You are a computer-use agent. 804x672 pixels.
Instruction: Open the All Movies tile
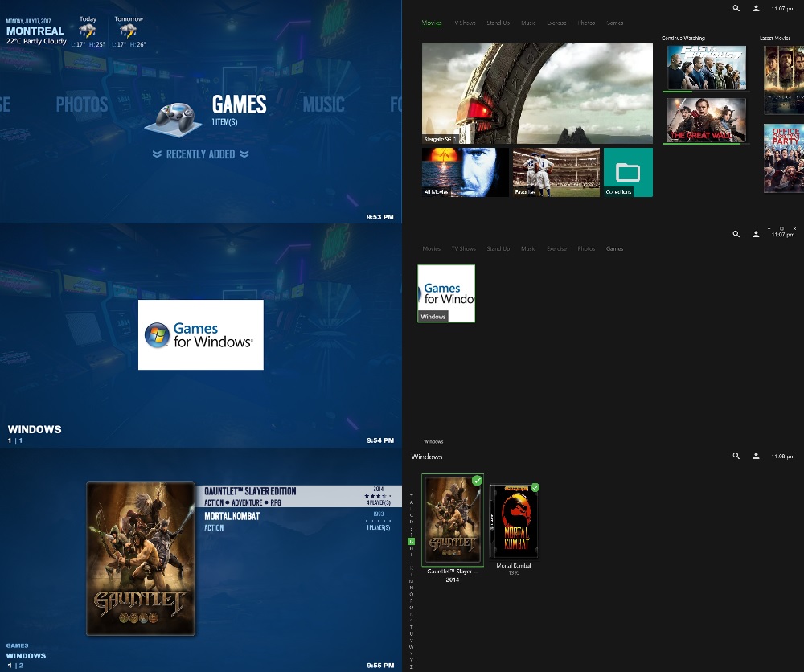click(465, 172)
